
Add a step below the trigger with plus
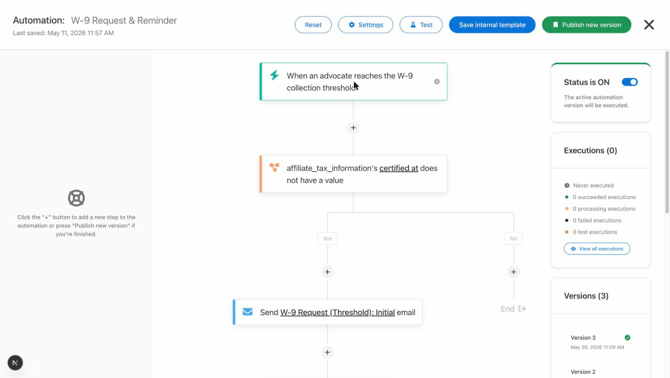(353, 128)
